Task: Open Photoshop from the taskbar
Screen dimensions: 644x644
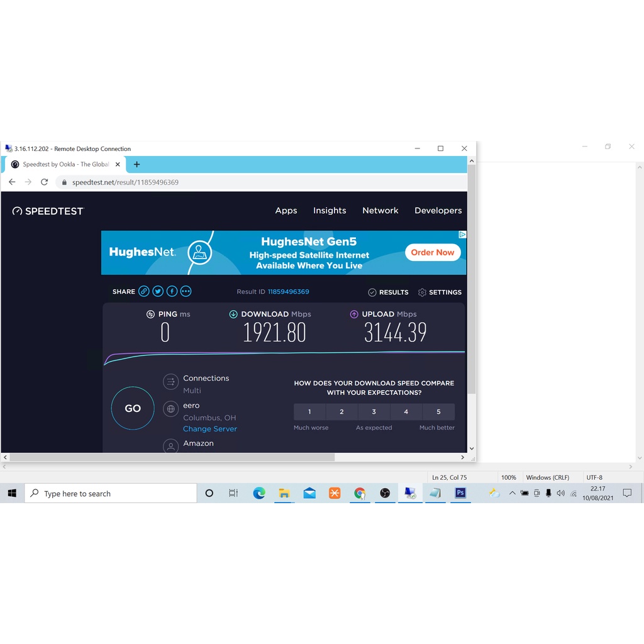Action: click(460, 493)
